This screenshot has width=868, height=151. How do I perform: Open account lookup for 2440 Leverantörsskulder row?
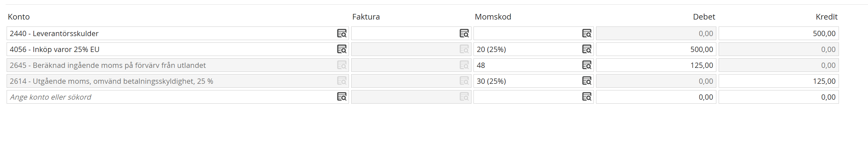342,33
